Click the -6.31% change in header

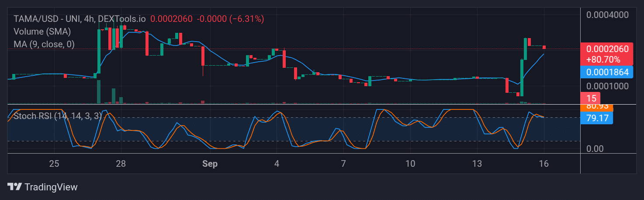(x=247, y=19)
